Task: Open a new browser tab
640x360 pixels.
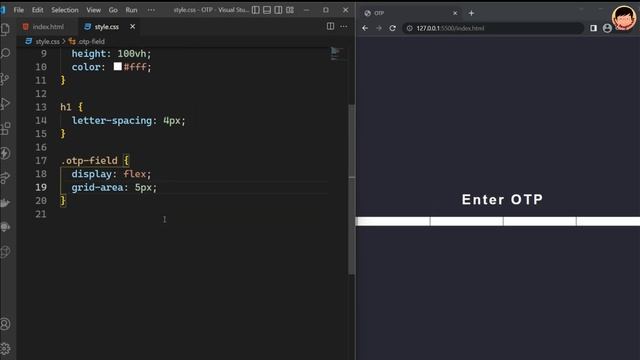Action: pos(471,13)
